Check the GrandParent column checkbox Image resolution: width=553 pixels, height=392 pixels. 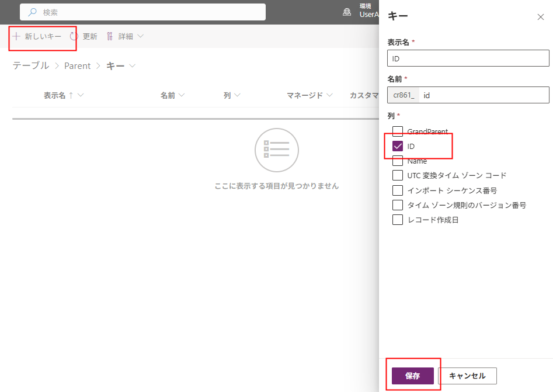tap(398, 131)
